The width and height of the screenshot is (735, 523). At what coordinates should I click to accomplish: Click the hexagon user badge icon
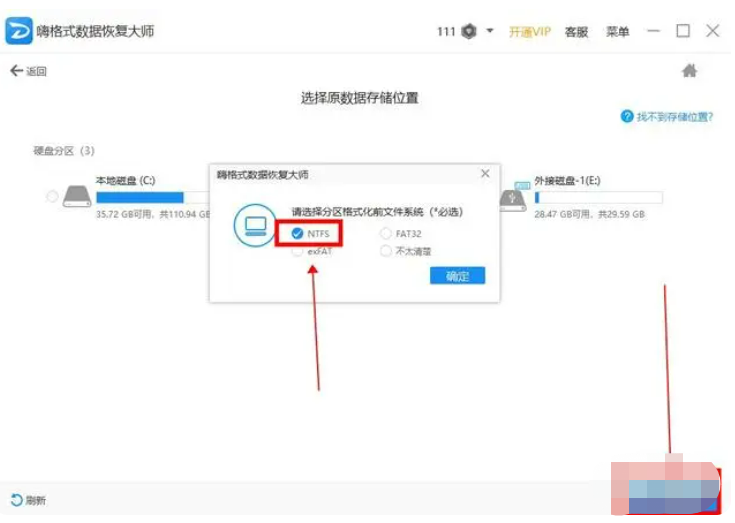[x=470, y=31]
